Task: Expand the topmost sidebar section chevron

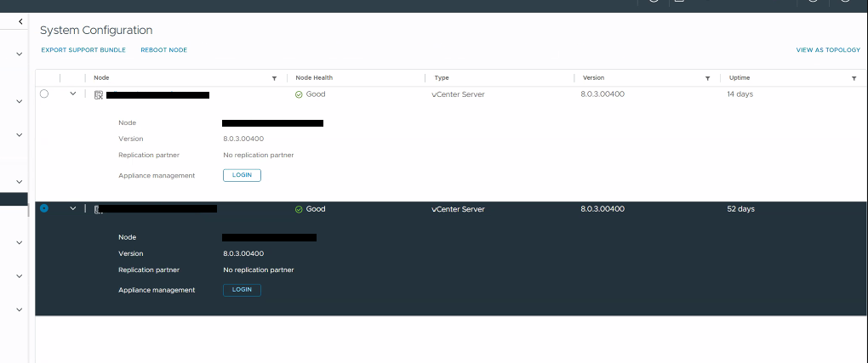Action: (19, 54)
